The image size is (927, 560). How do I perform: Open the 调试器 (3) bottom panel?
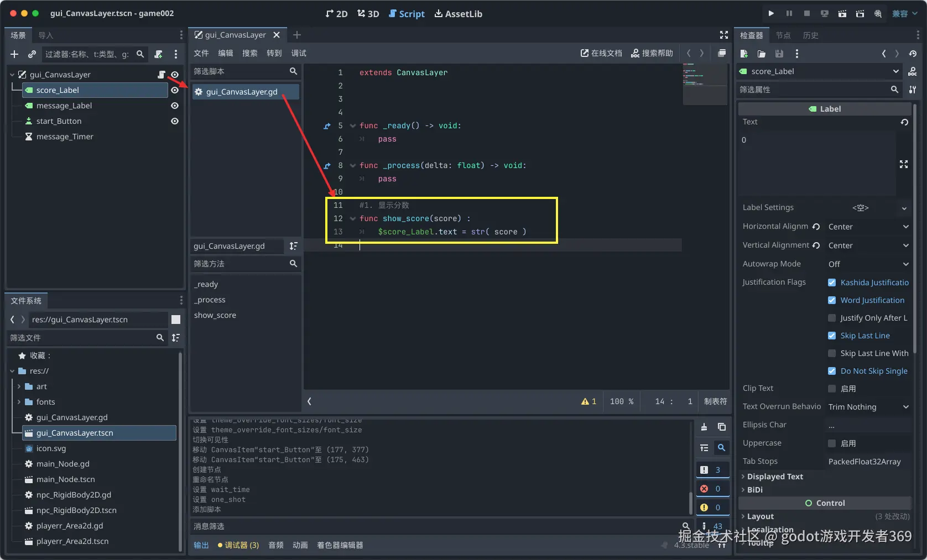point(238,545)
